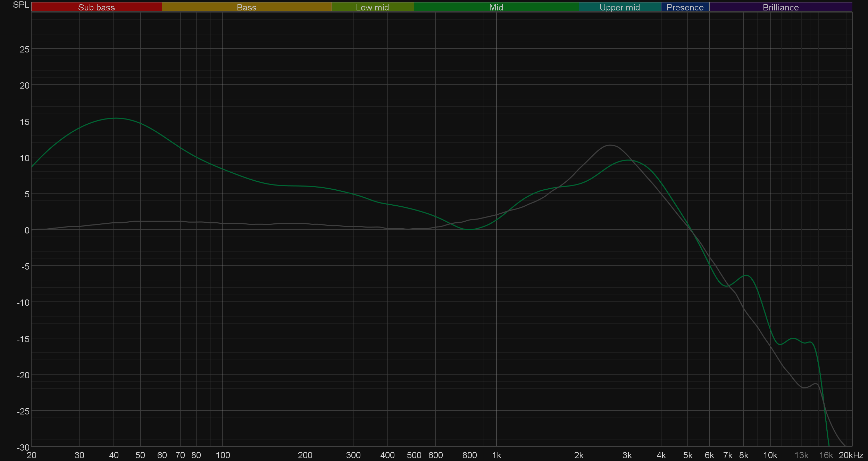Click the Brilliance band header
868x461 pixels.
(781, 7)
